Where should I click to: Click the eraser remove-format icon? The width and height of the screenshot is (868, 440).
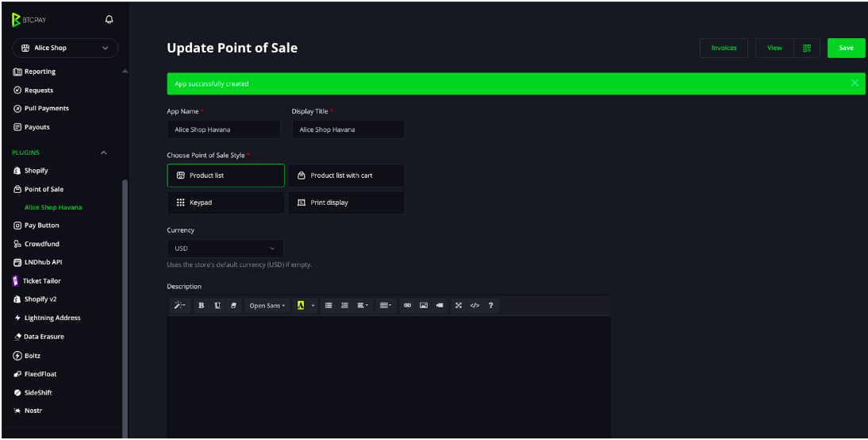click(233, 305)
